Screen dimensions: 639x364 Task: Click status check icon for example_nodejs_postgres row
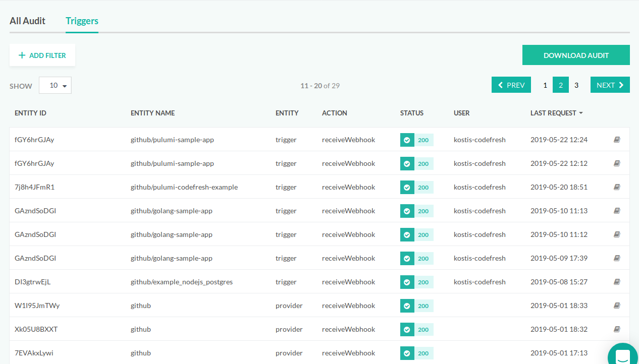[407, 282]
